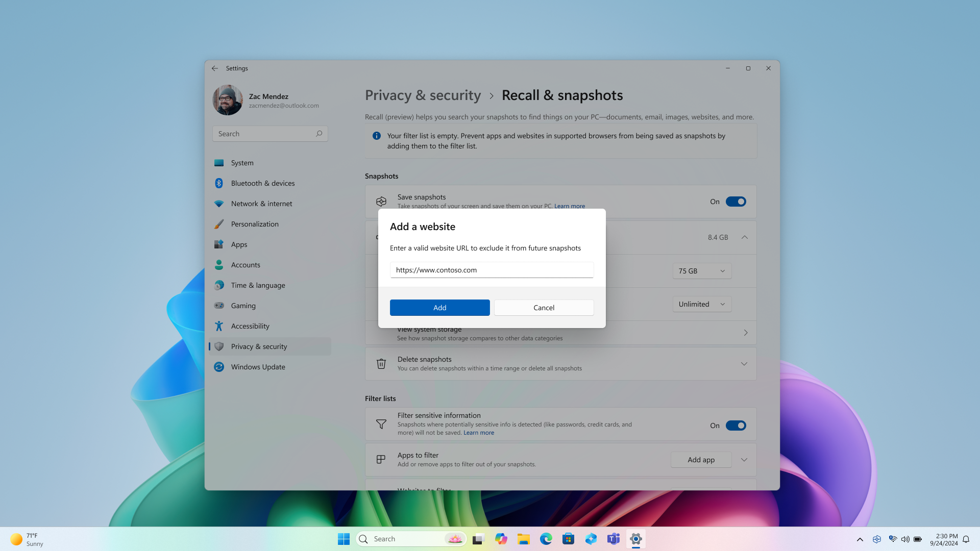The width and height of the screenshot is (980, 551).
Task: Disable Filter sensitive information toggle
Action: [x=737, y=425]
